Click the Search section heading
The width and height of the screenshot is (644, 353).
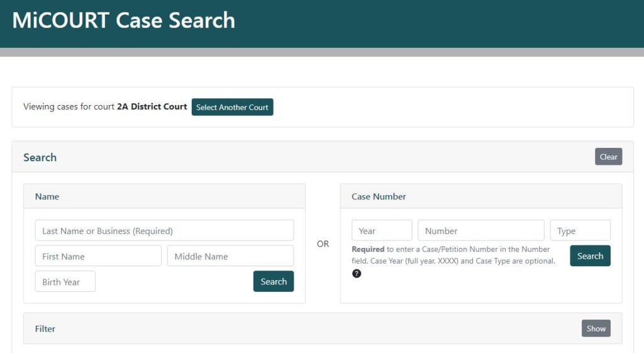tap(40, 157)
